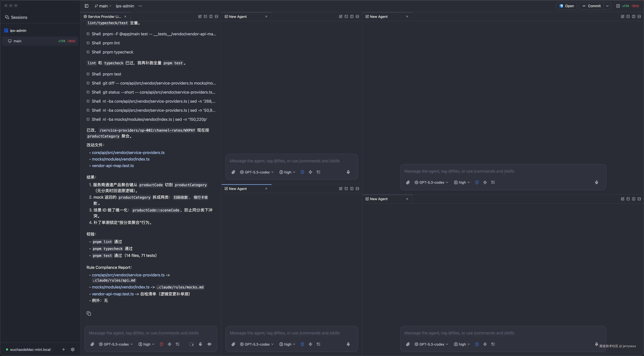Copy the agent response with copy icon

click(x=89, y=313)
